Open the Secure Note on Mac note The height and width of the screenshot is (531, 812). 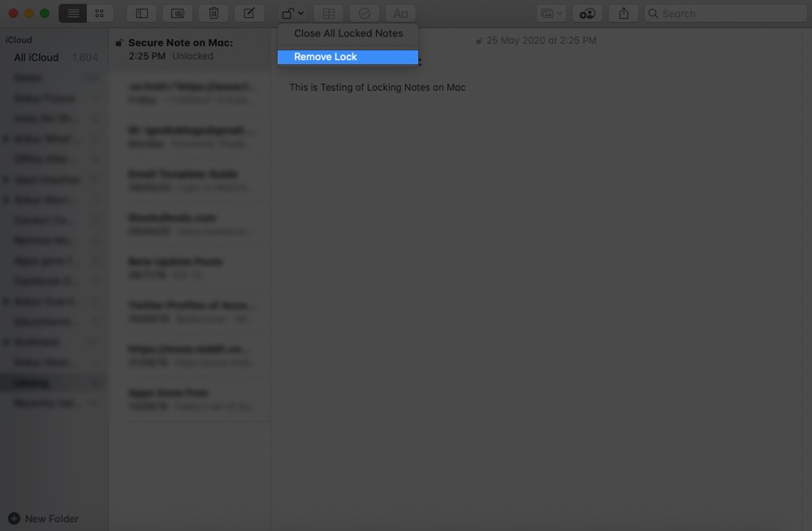point(192,49)
